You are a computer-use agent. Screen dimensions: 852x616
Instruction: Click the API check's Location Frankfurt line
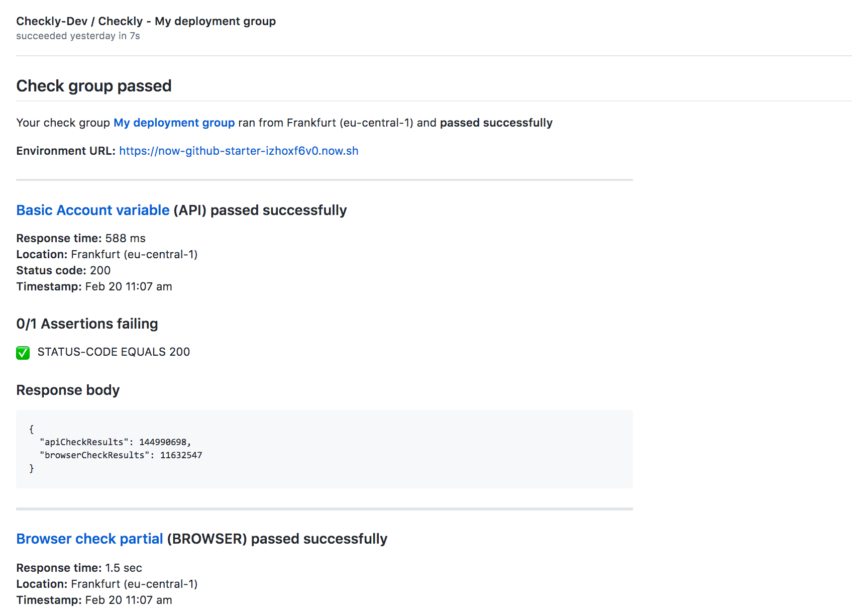tap(106, 255)
